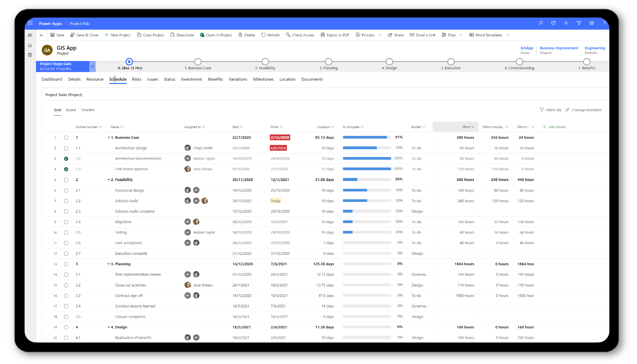Open the Board view of tasks
Image resolution: width=637 pixels, height=364 pixels.
(x=71, y=110)
